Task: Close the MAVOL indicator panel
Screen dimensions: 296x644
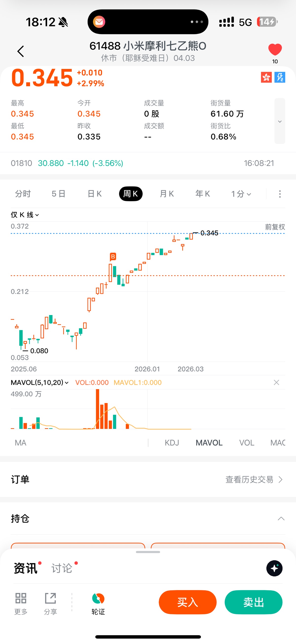Action: point(276,382)
